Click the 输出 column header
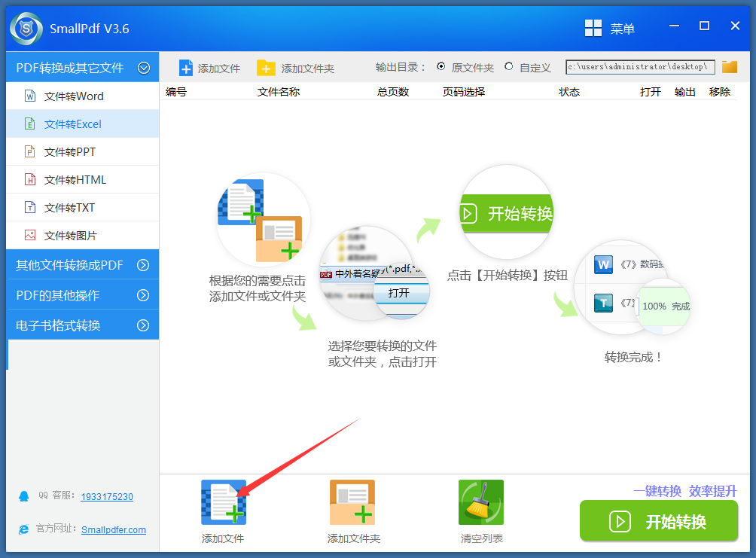Screen dimensions: 756x558 coord(685,92)
